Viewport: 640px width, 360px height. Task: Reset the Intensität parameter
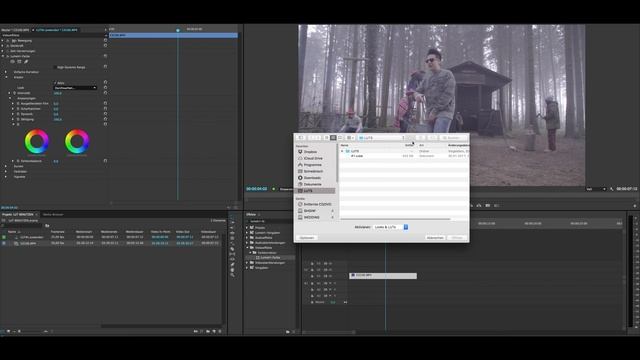click(105, 93)
